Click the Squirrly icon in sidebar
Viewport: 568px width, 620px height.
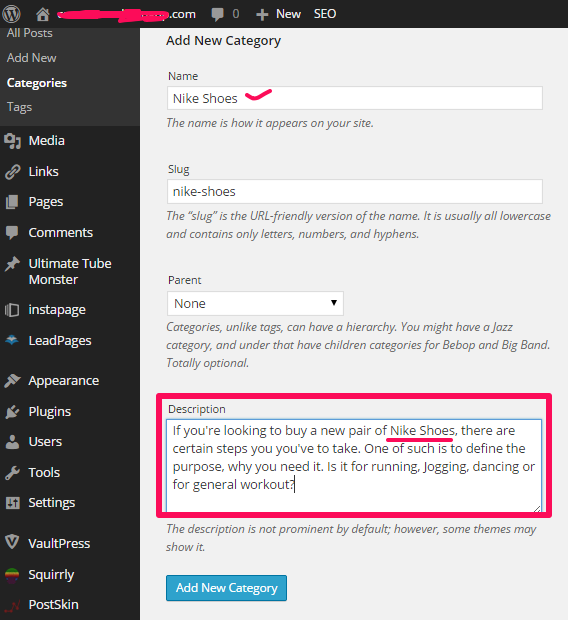[12, 574]
